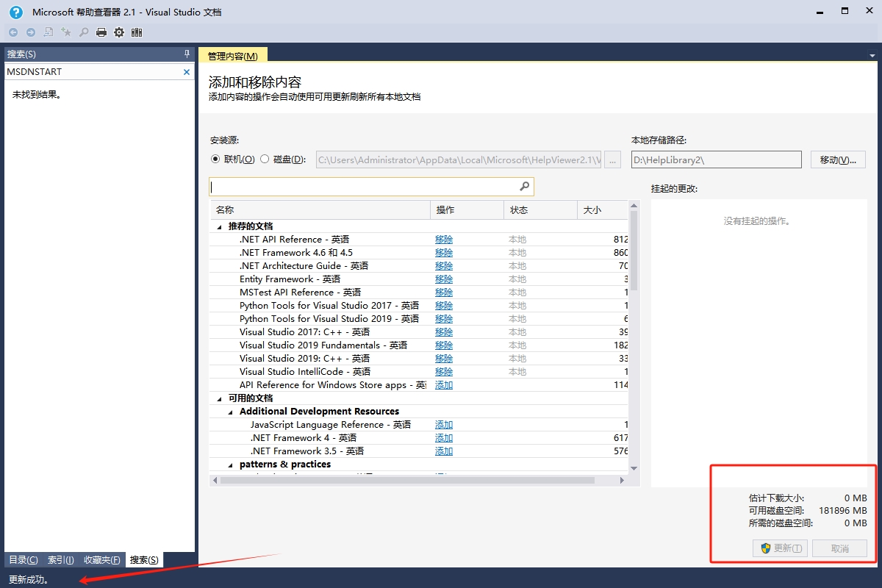Sort by the 名称 column header
This screenshot has height=588, width=882.
(x=320, y=210)
